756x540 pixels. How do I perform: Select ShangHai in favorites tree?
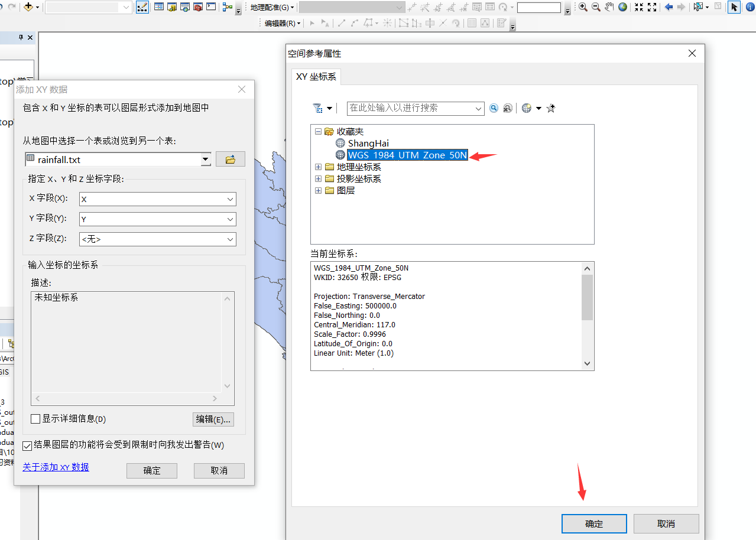[368, 143]
